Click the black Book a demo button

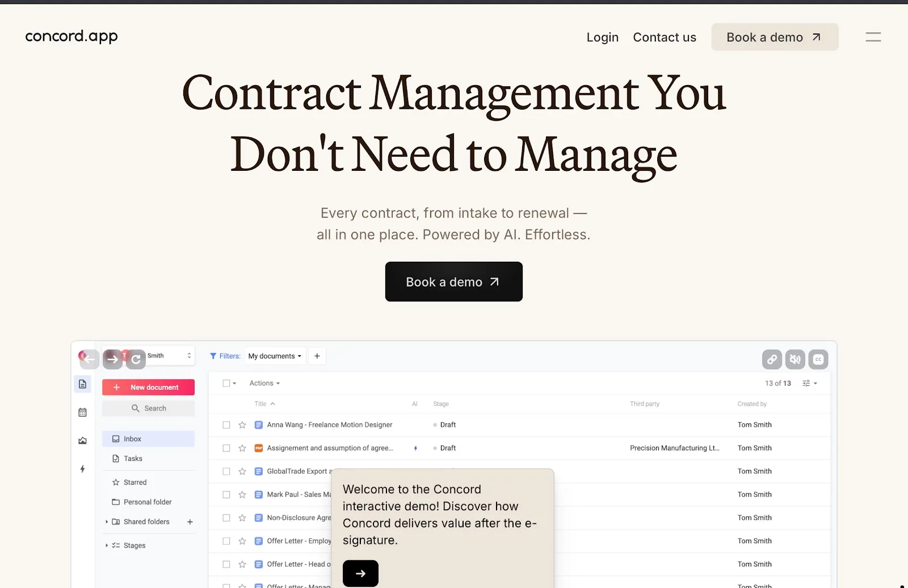453,282
